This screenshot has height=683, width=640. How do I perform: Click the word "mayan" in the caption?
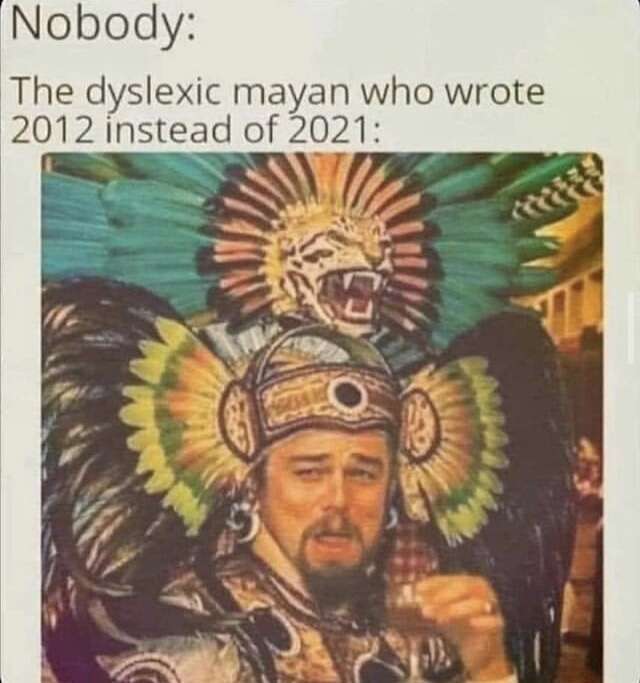coord(291,95)
